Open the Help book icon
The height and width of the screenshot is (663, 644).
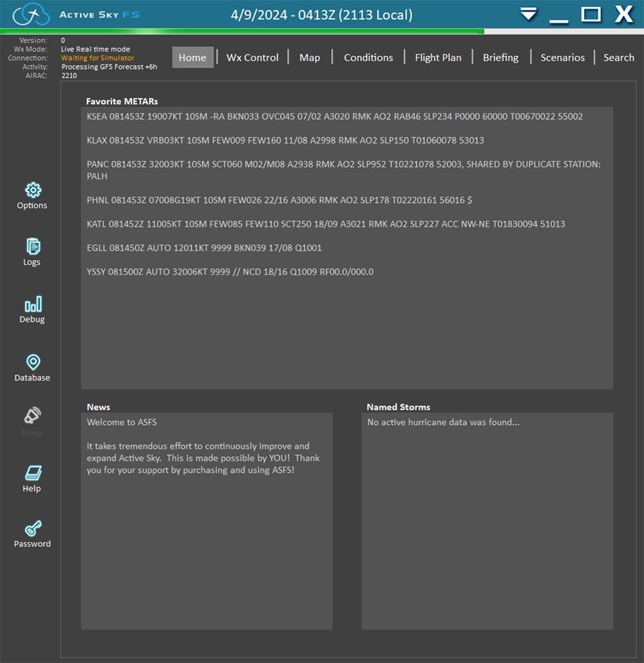33,473
